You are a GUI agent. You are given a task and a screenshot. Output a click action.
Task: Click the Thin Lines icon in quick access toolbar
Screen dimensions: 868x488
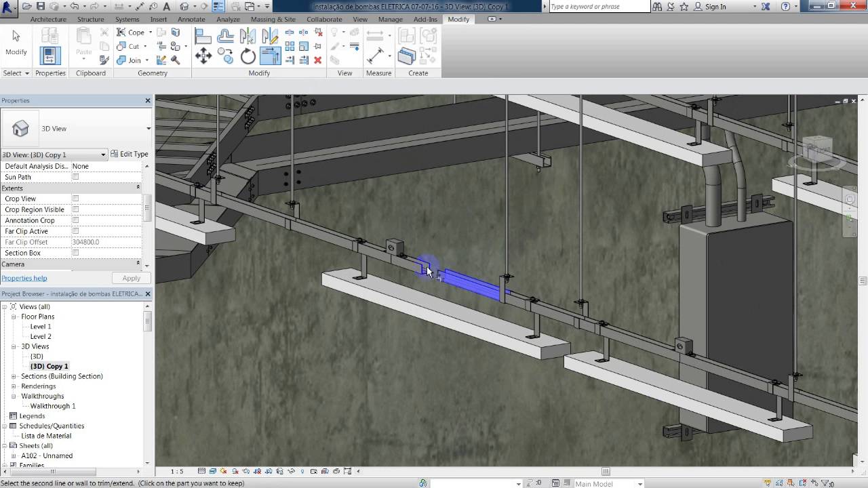[x=218, y=6]
